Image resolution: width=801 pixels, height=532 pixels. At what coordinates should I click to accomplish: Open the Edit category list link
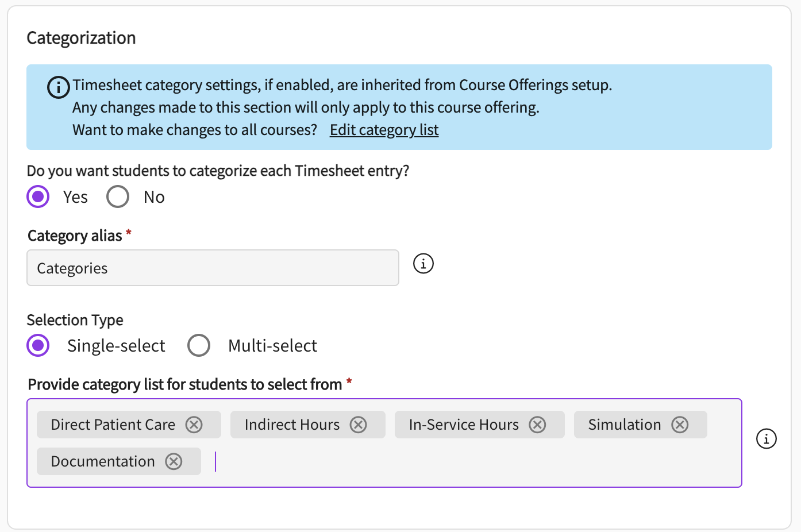click(384, 130)
